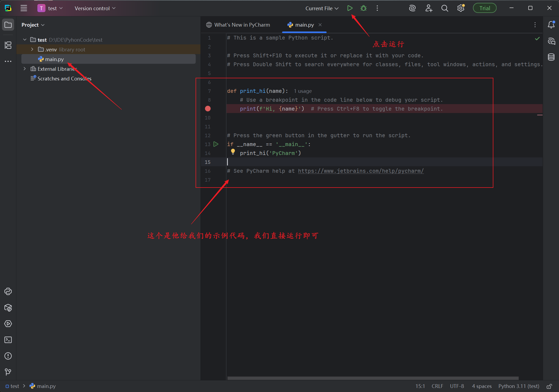Open the Problems tool window

pos(8,356)
